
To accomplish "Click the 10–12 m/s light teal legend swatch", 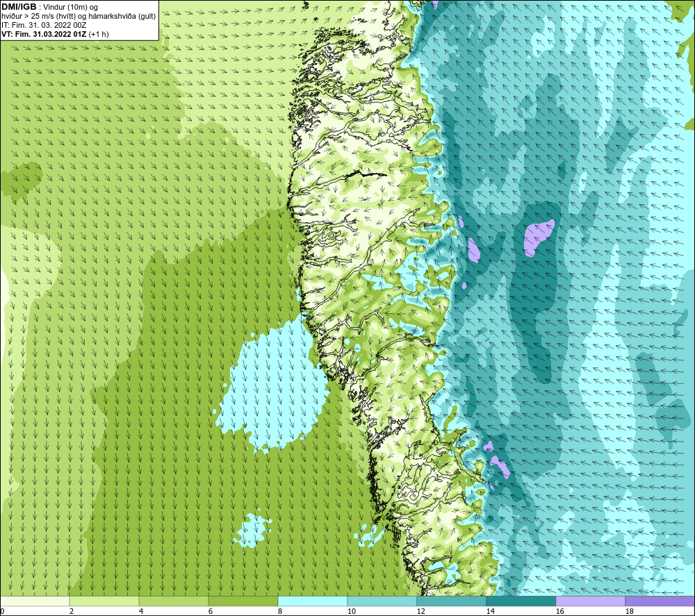I will (382, 601).
